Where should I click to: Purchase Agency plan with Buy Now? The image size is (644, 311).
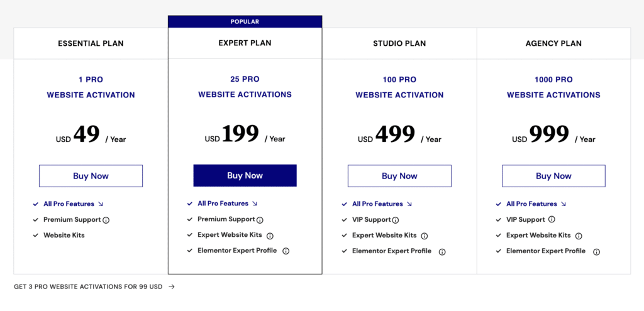coord(553,176)
